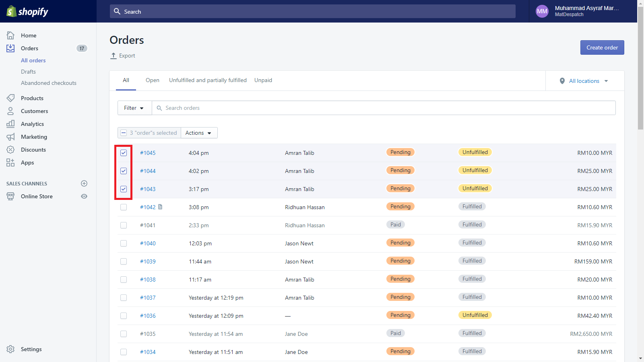Open order #1034 link

148,352
